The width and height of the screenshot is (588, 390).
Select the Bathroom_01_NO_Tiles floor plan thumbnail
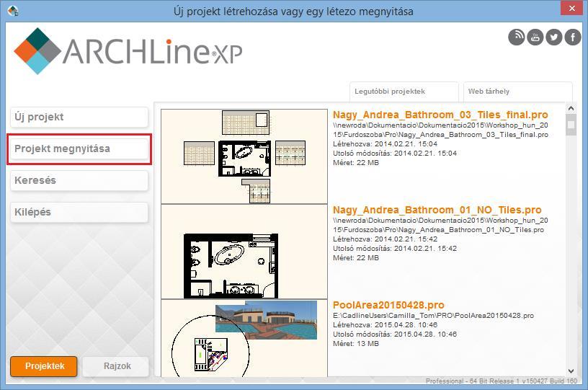(244, 252)
